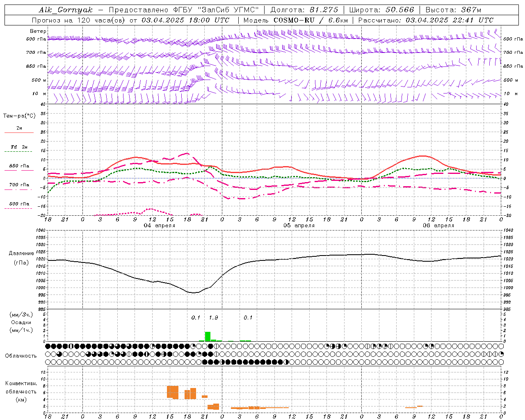
Task: Click the "Конвективн." convective cloud label
Action: (x=21, y=383)
